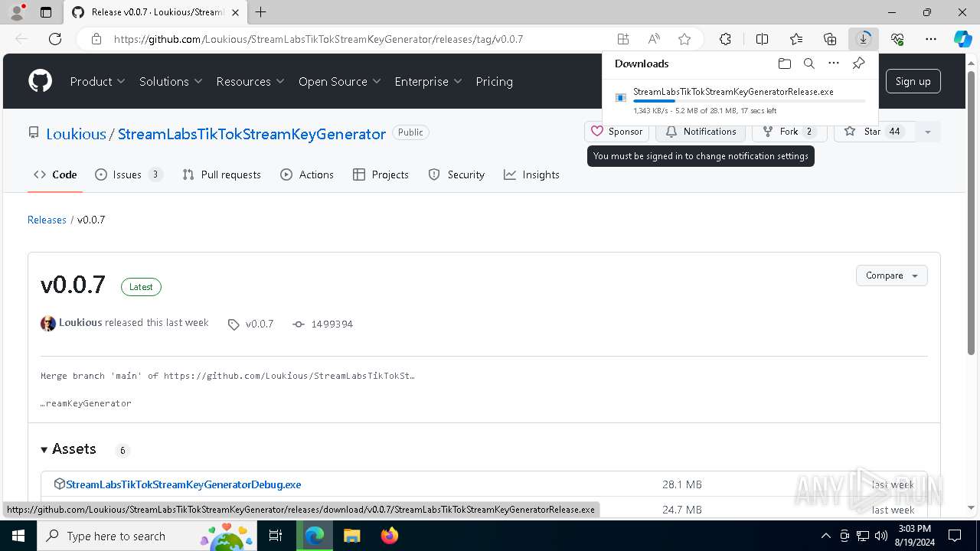Open more options in Downloads panel
The image size is (980, 551).
click(834, 64)
